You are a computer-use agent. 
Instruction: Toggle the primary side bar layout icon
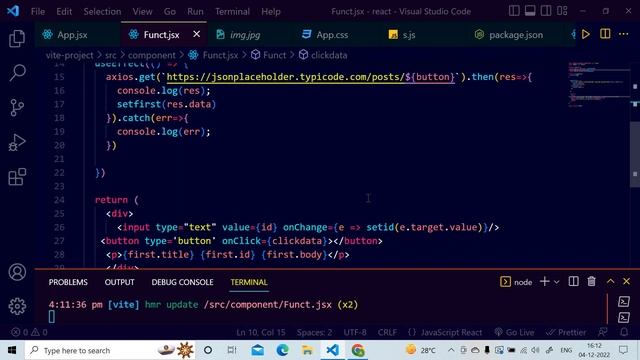point(514,11)
